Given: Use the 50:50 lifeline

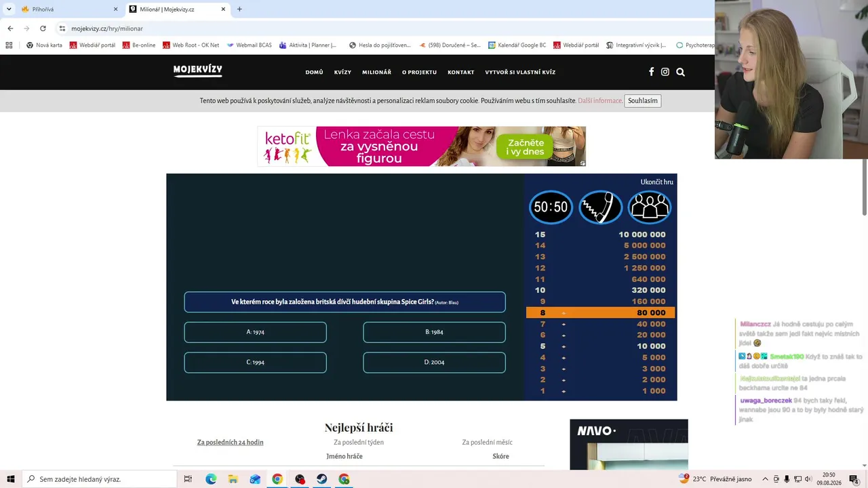Looking at the screenshot, I should [551, 207].
